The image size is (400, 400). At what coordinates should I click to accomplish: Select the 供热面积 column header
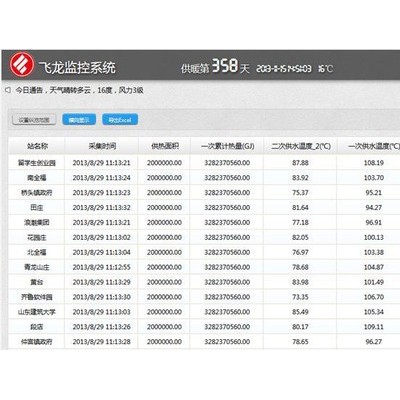(165, 146)
